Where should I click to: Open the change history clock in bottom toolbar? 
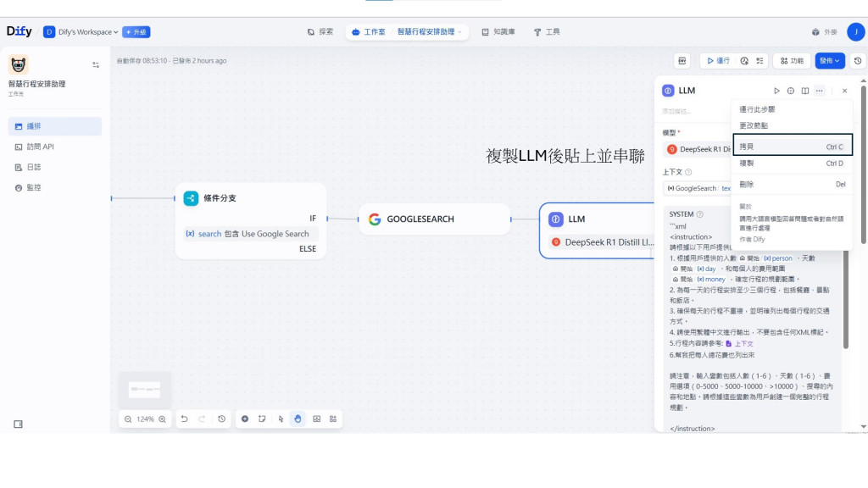coord(221,419)
